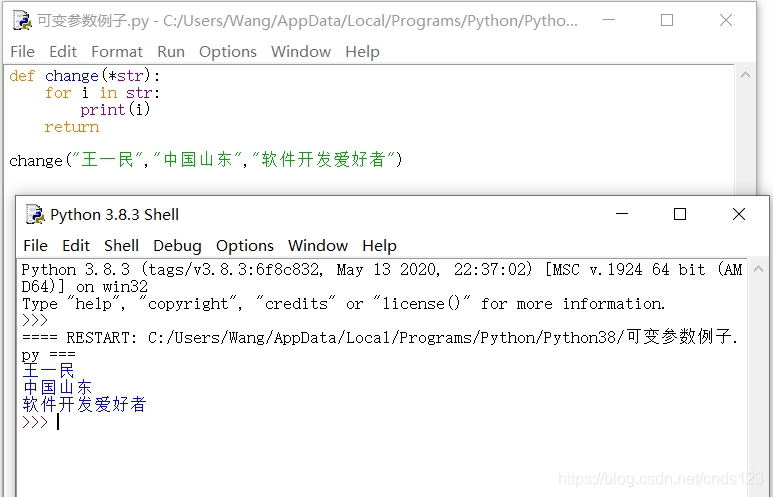Close the Python Shell window
The width and height of the screenshot is (773, 497).
click(x=738, y=214)
